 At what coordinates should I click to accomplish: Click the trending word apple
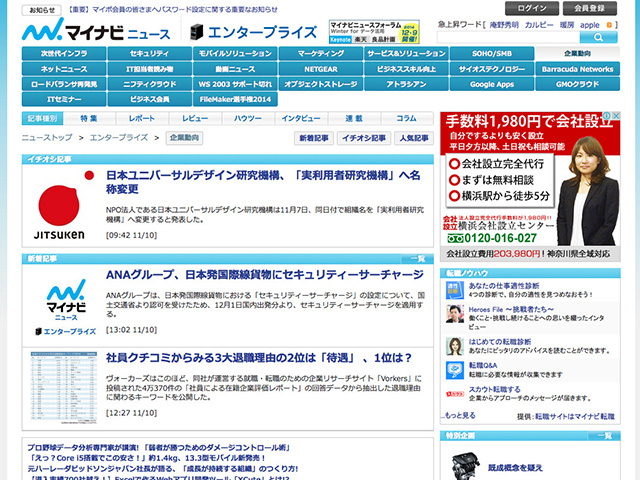click(x=590, y=25)
